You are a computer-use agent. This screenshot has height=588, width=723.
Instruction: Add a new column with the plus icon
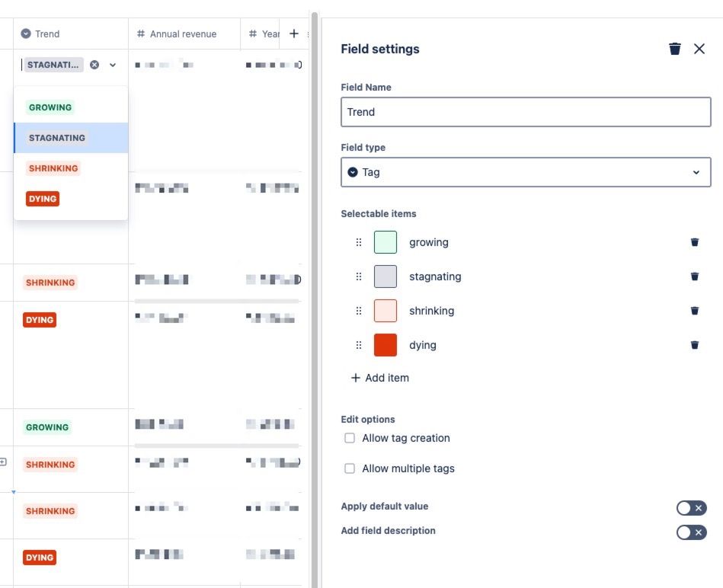pos(294,34)
